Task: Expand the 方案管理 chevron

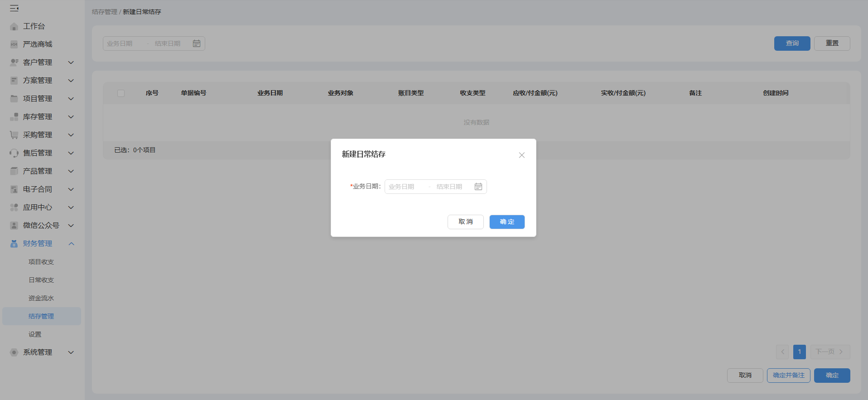Action: point(71,81)
